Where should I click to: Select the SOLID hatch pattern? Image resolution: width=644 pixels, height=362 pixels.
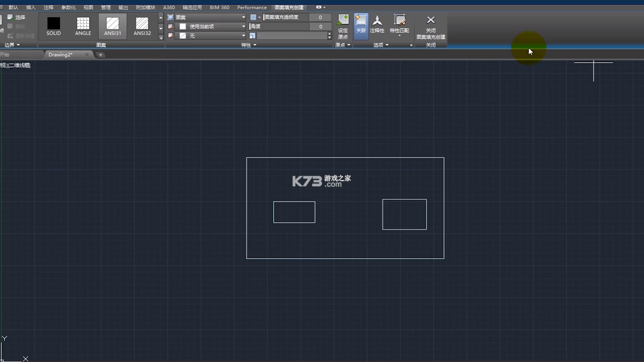tap(54, 26)
